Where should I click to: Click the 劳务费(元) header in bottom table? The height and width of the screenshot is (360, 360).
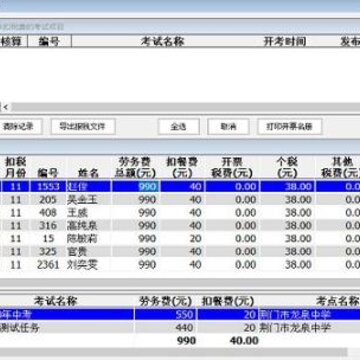tap(165, 301)
